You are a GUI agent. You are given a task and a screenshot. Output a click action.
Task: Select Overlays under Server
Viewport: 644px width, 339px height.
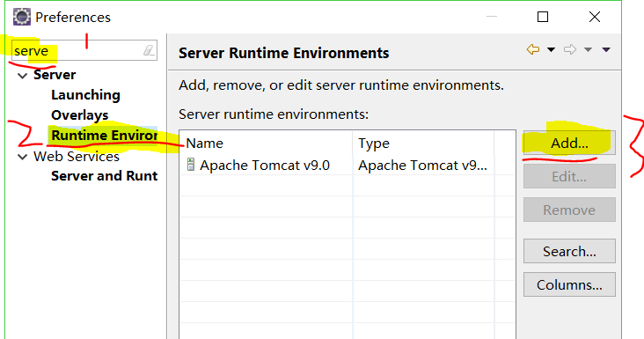click(80, 115)
